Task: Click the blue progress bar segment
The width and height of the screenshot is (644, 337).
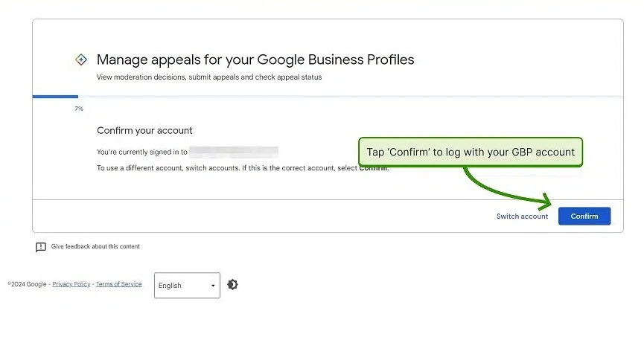Action: click(x=55, y=97)
